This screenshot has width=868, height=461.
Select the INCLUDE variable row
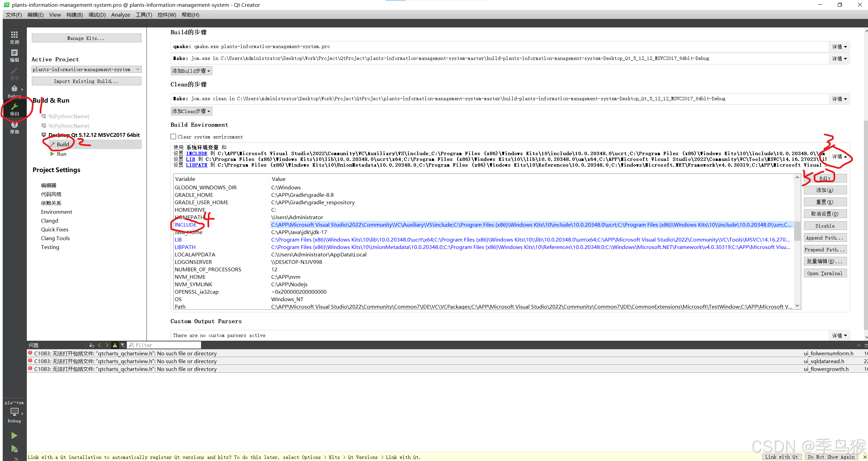pos(484,225)
